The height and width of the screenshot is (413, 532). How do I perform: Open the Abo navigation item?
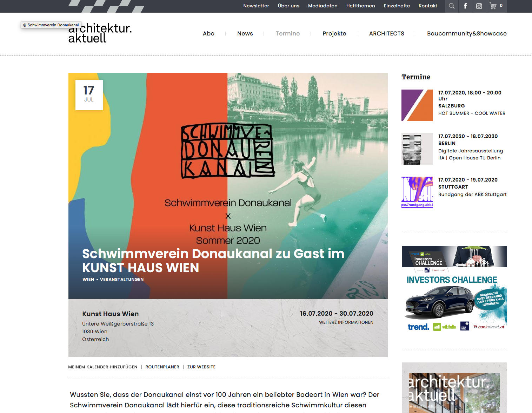click(x=208, y=34)
